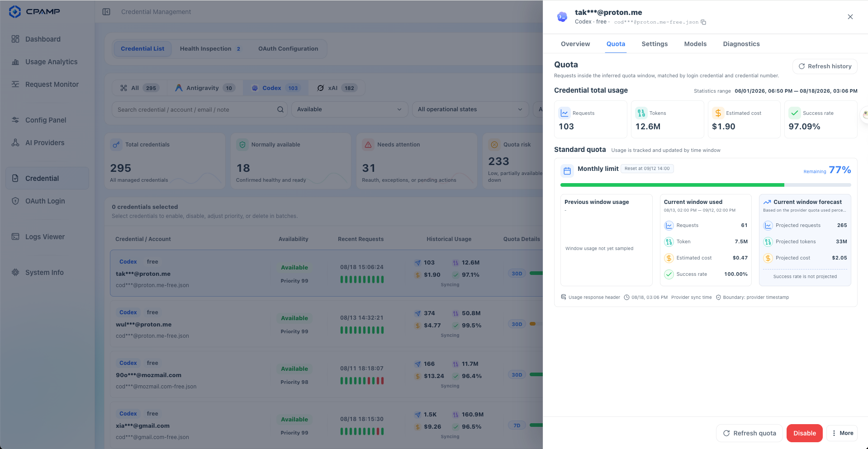
Task: Click the Usage response header icon
Action: (x=564, y=297)
